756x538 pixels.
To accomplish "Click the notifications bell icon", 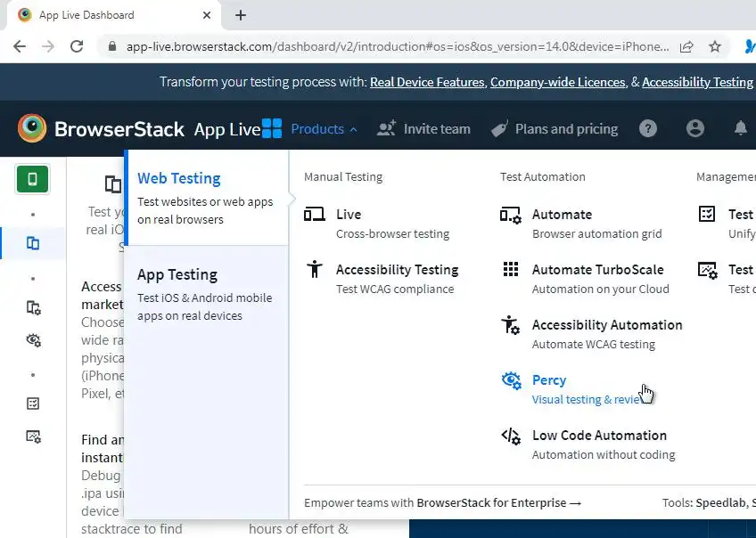I will click(x=740, y=129).
